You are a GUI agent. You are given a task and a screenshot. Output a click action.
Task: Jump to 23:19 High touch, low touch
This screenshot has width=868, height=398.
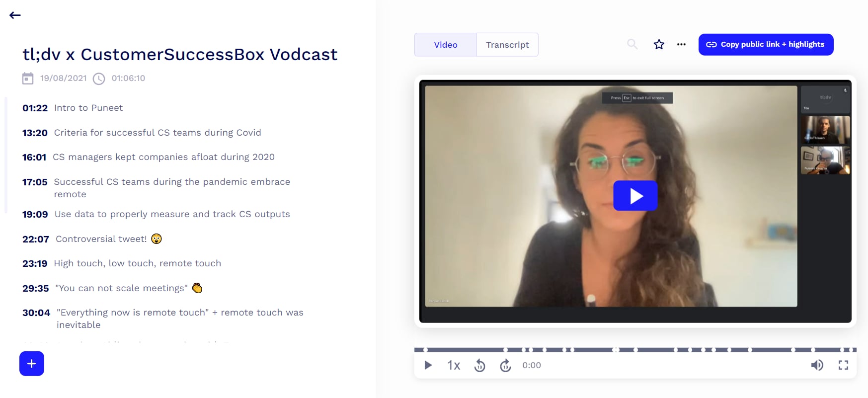(122, 263)
